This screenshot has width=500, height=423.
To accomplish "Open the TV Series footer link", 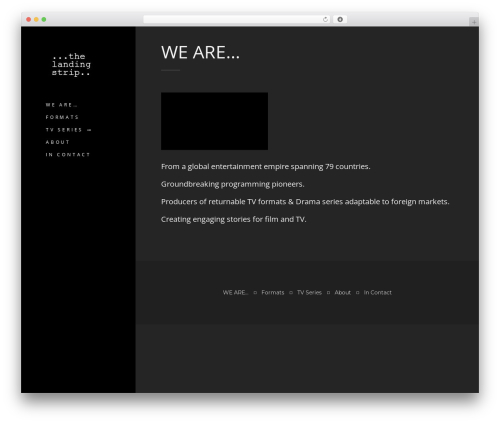I will 309,292.
